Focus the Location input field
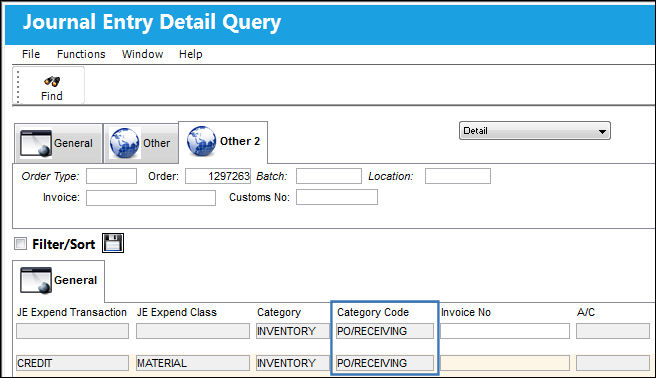The width and height of the screenshot is (656, 378). (458, 176)
